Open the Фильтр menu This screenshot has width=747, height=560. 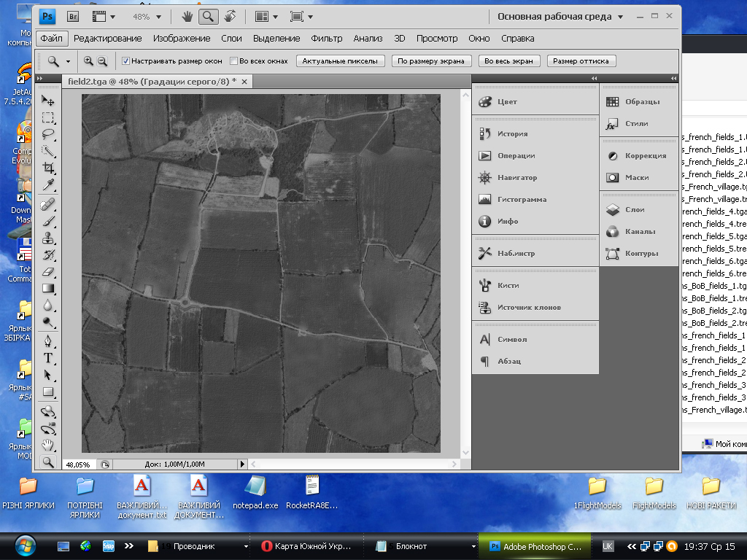pyautogui.click(x=326, y=38)
